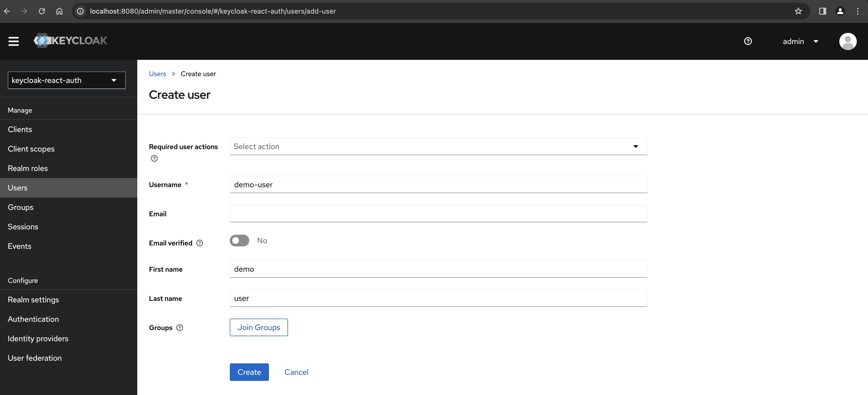Open the keycloak-react-auth realm selector
The image size is (868, 395).
(x=66, y=80)
